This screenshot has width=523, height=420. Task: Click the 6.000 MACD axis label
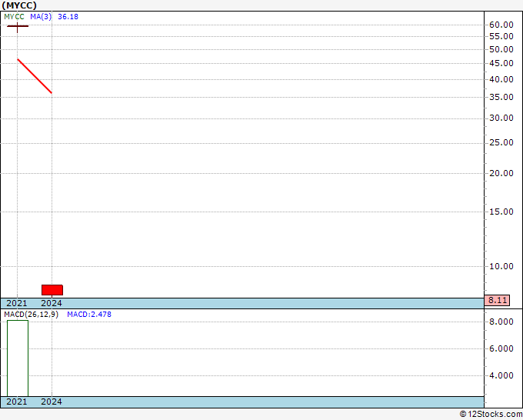click(501, 348)
